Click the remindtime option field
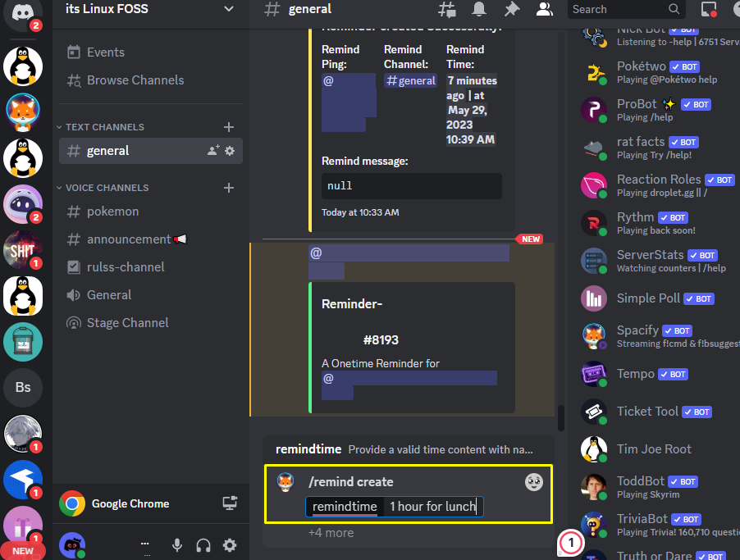Viewport: 740px width, 560px height. [x=394, y=507]
